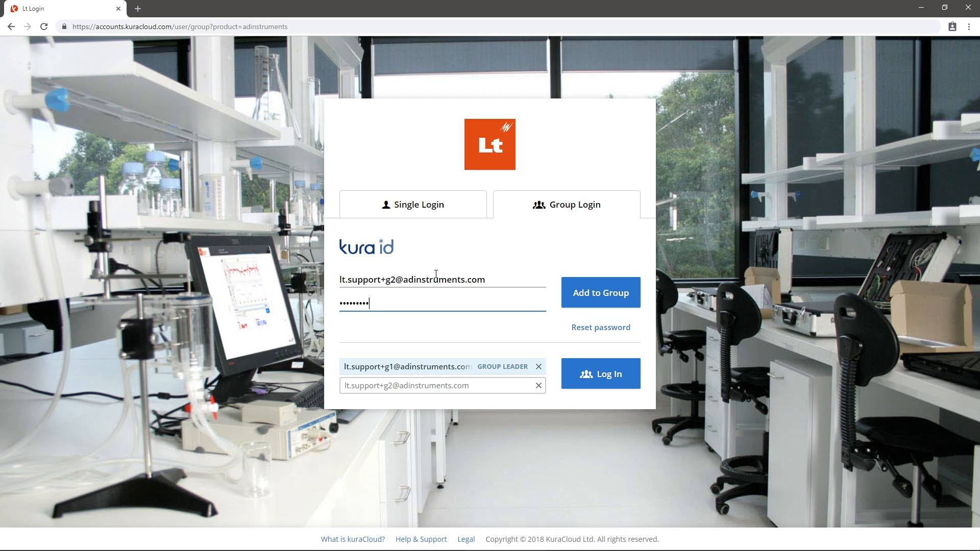Click the password input field
980x551 pixels.
(442, 303)
